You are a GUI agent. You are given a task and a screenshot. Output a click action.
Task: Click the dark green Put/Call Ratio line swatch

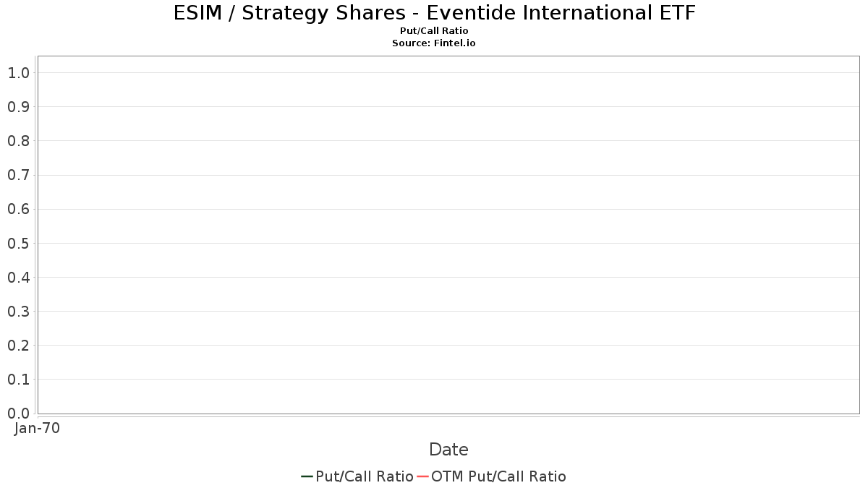pos(307,476)
